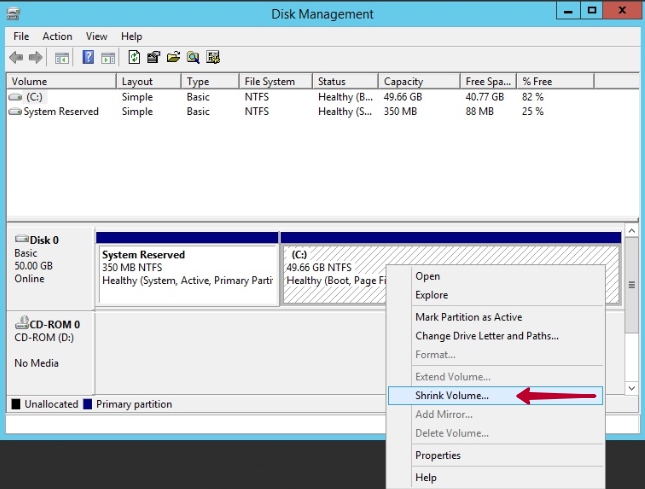The width and height of the screenshot is (645, 489).
Task: Click the magnifying glass toolbar icon
Action: 192,58
